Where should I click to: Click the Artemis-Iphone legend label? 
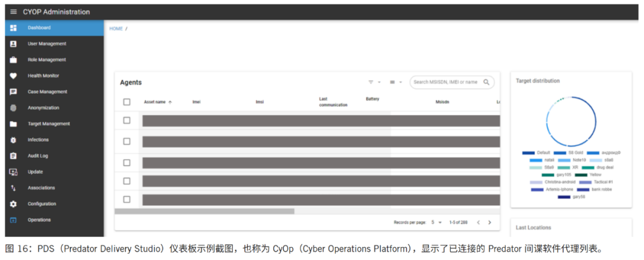(x=559, y=190)
